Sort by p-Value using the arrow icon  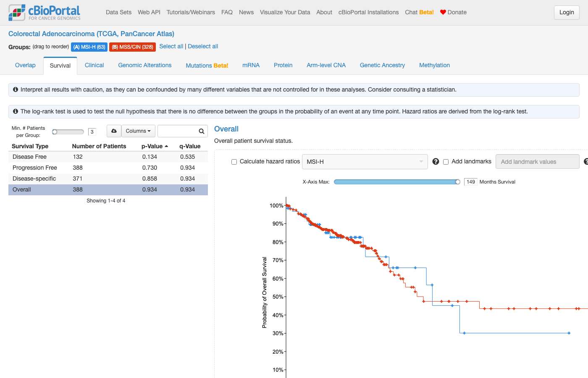(166, 146)
